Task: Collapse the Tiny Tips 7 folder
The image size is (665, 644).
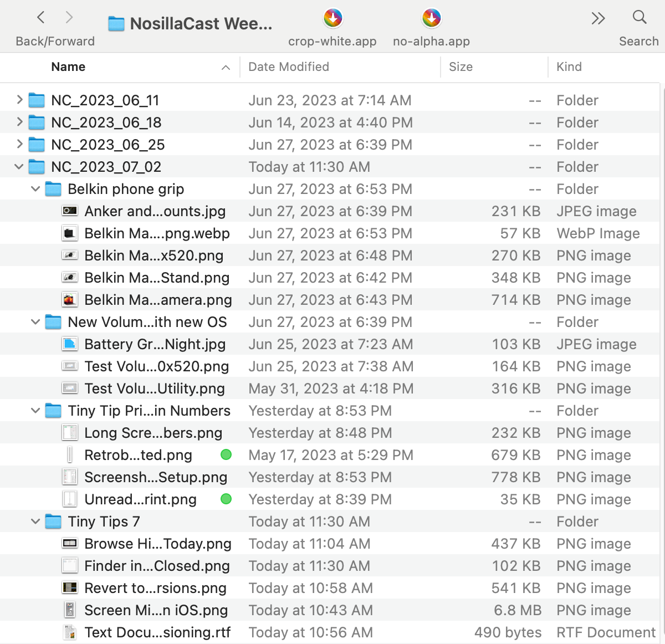Action: (35, 522)
